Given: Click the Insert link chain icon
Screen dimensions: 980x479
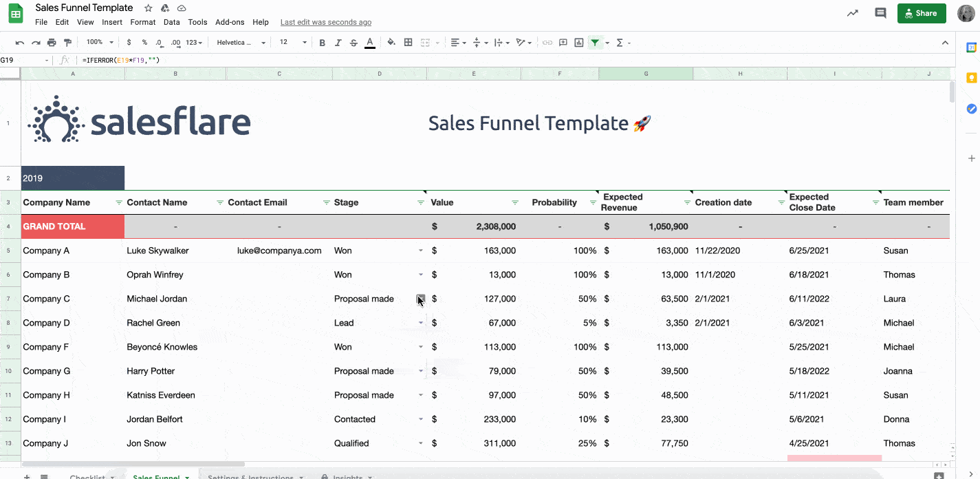Looking at the screenshot, I should click(547, 43).
